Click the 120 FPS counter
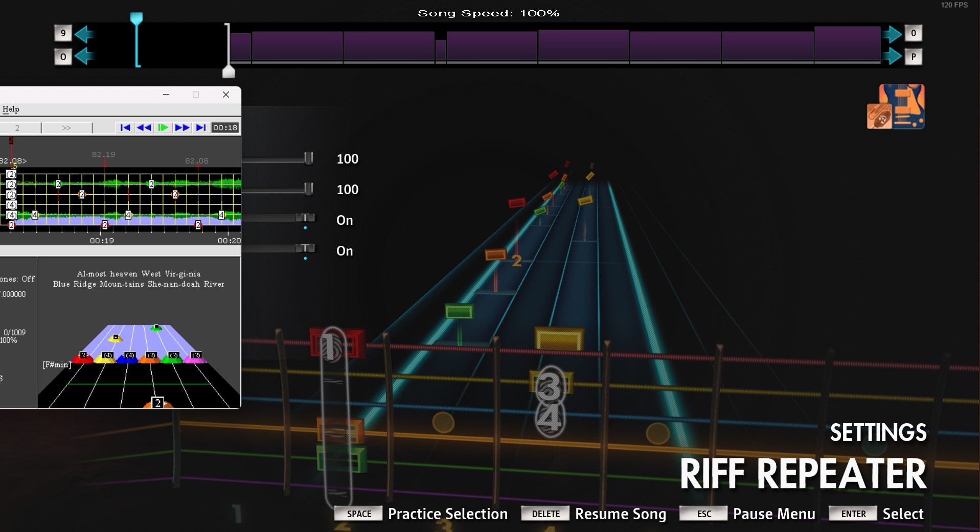The image size is (980, 532). tap(954, 5)
